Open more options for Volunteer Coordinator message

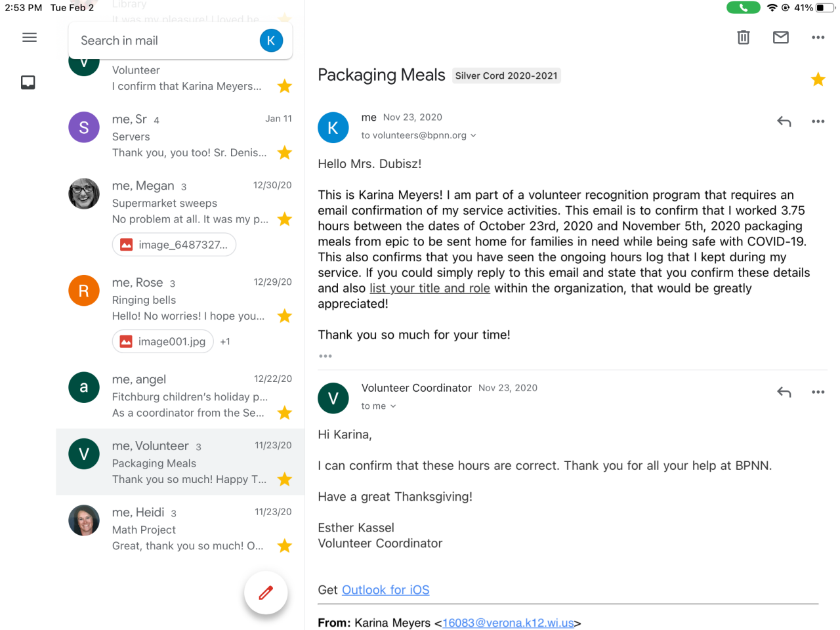818,392
